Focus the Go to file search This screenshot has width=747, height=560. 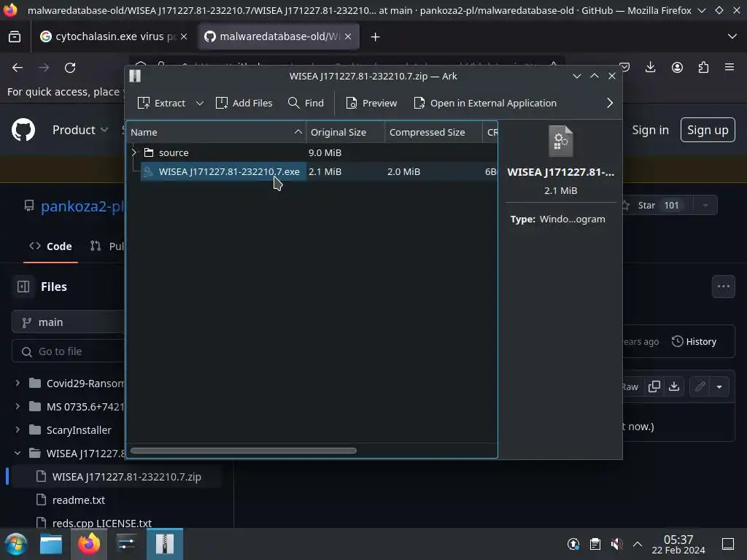[68, 351]
